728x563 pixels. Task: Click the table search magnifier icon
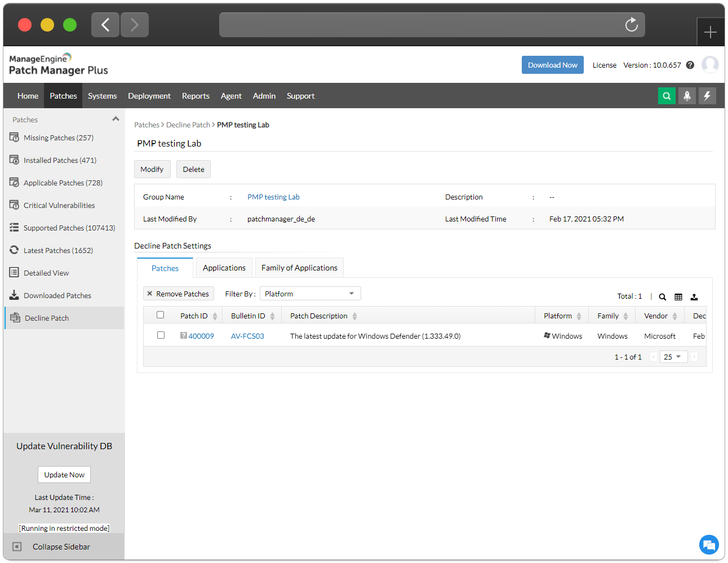[663, 296]
